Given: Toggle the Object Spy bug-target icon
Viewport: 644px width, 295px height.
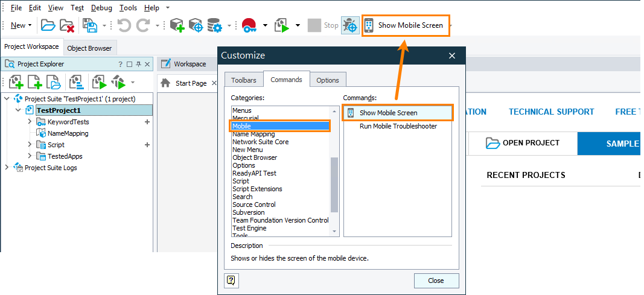Looking at the screenshot, I should (x=349, y=25).
